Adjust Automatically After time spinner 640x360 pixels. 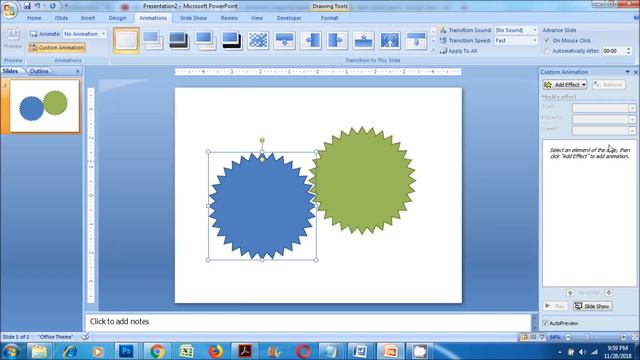629,51
